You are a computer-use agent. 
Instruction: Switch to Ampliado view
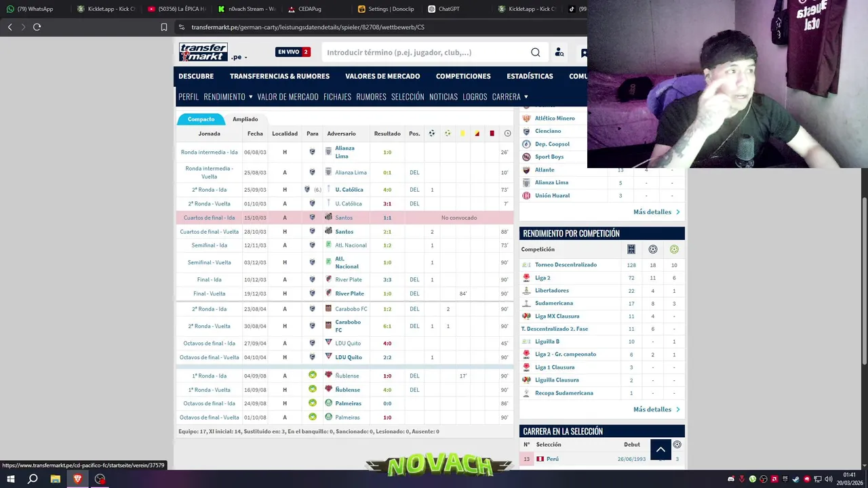[245, 119]
